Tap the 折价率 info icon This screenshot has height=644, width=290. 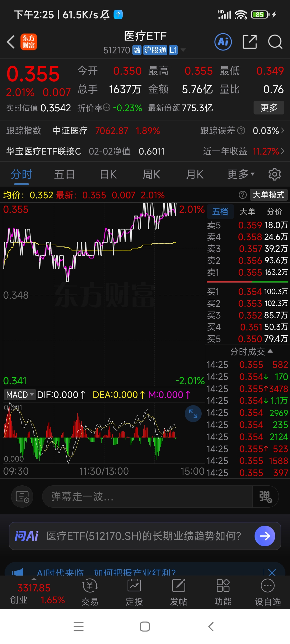point(107,108)
